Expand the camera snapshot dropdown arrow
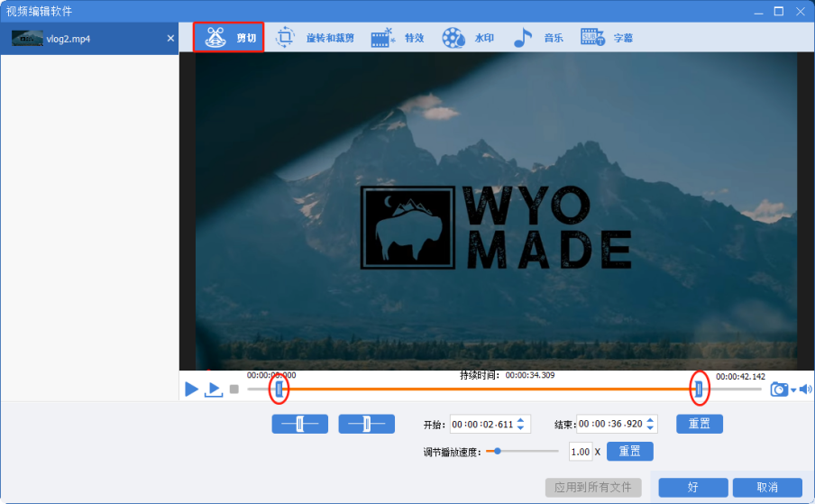Screen dimensions: 815x504 click(x=793, y=390)
